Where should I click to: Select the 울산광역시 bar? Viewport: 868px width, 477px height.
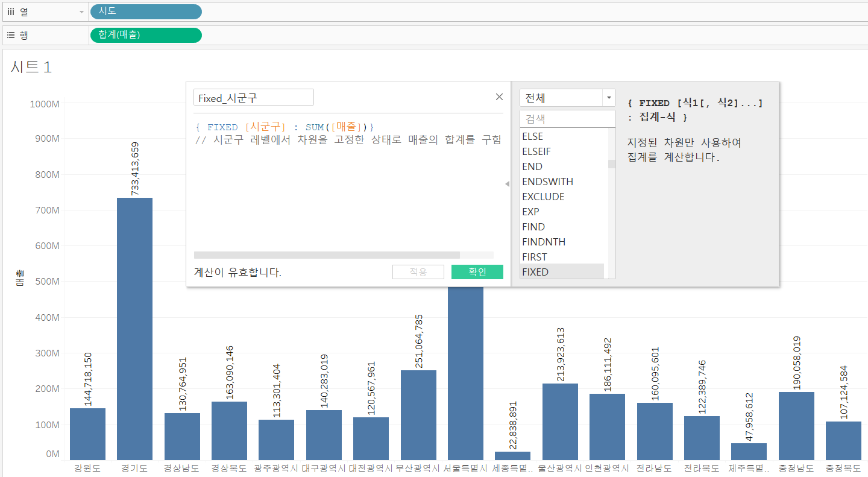(x=560, y=422)
